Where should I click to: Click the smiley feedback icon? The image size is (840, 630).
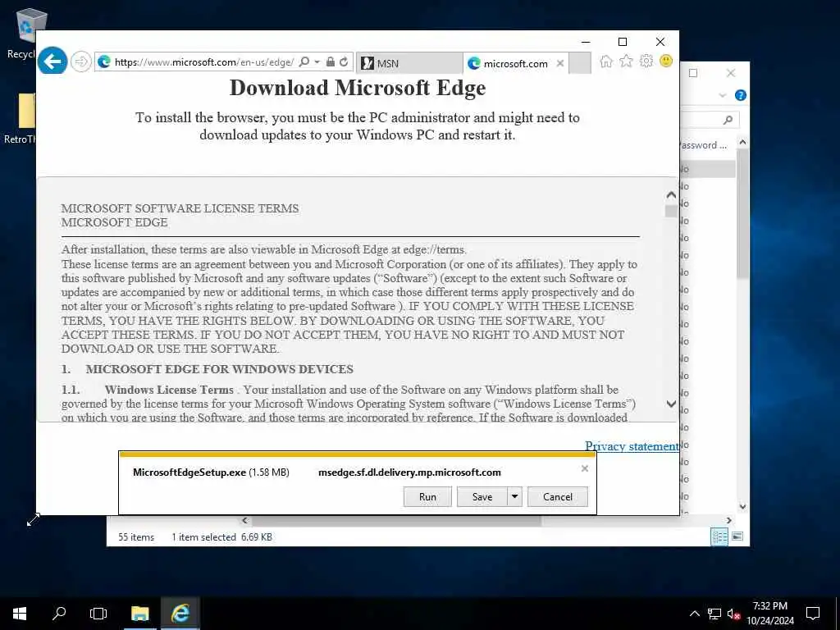point(666,61)
